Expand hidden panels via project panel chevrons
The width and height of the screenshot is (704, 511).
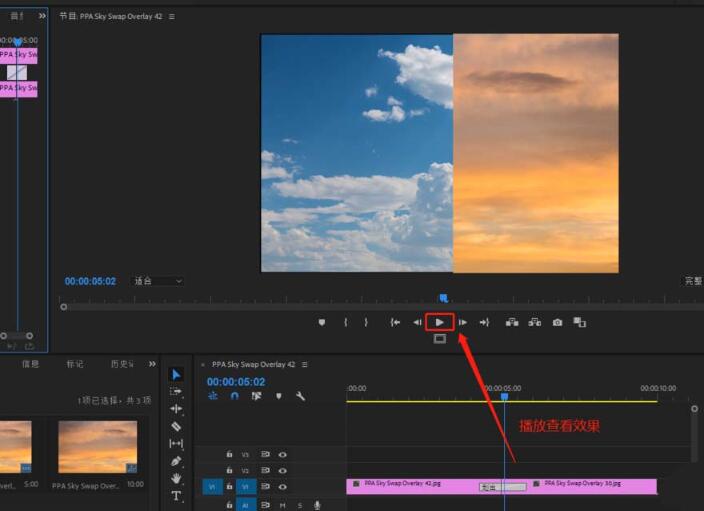click(x=153, y=364)
